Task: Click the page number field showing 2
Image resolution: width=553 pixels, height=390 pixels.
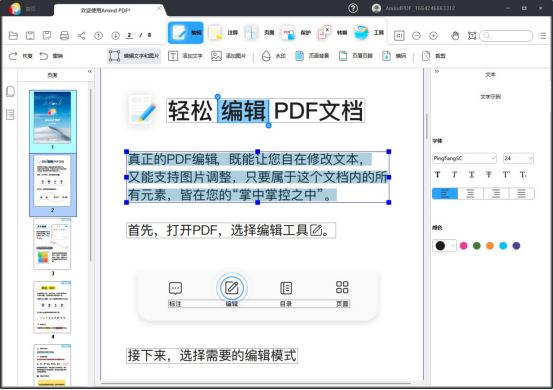Action: pos(129,35)
